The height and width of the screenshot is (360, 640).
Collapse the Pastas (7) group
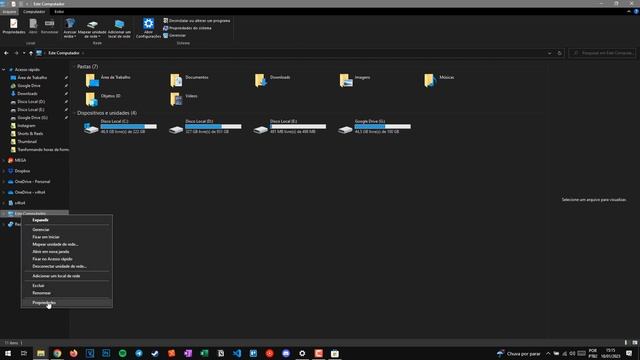click(75, 67)
